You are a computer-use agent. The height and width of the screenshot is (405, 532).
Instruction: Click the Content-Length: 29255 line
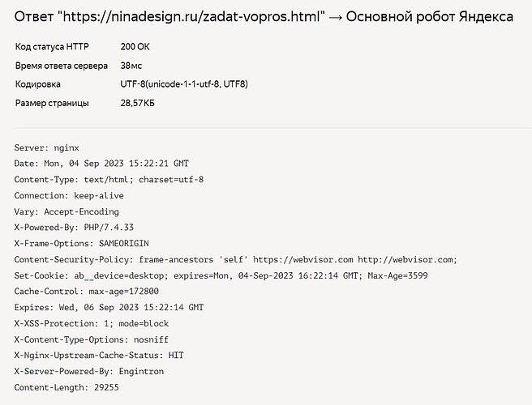click(x=66, y=387)
